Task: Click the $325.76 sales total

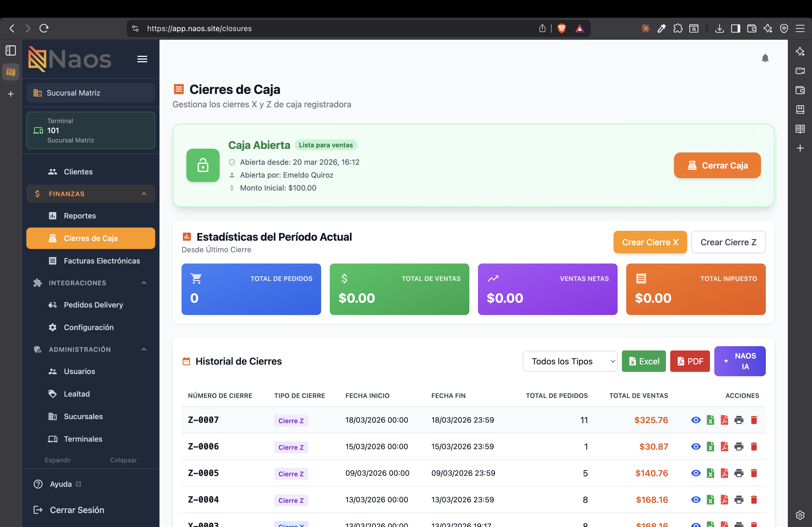Action: 651,420
